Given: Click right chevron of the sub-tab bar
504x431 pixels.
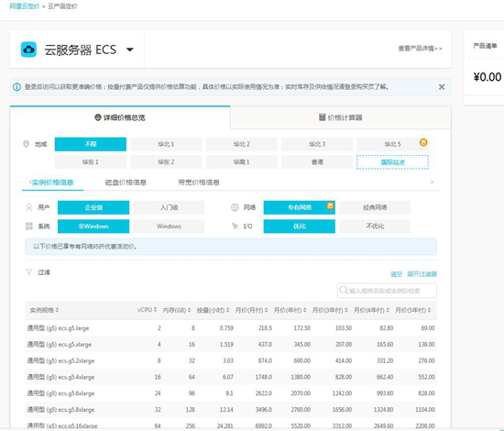Looking at the screenshot, I should [x=432, y=182].
